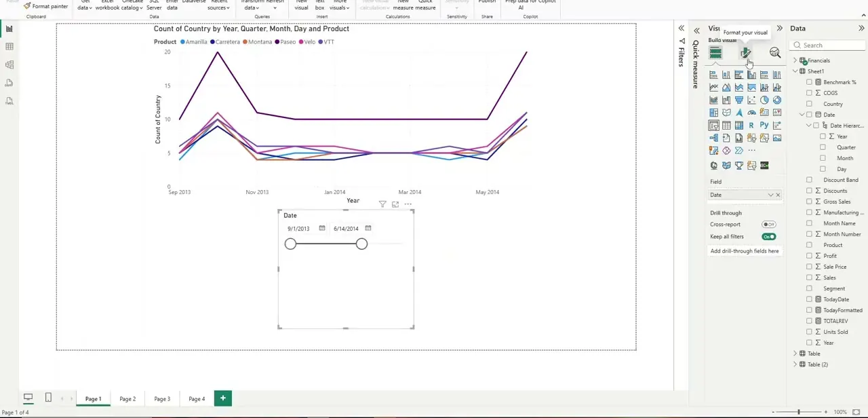Open Get more visuals ellipsis
Image resolution: width=868 pixels, height=418 pixels.
pos(751,151)
